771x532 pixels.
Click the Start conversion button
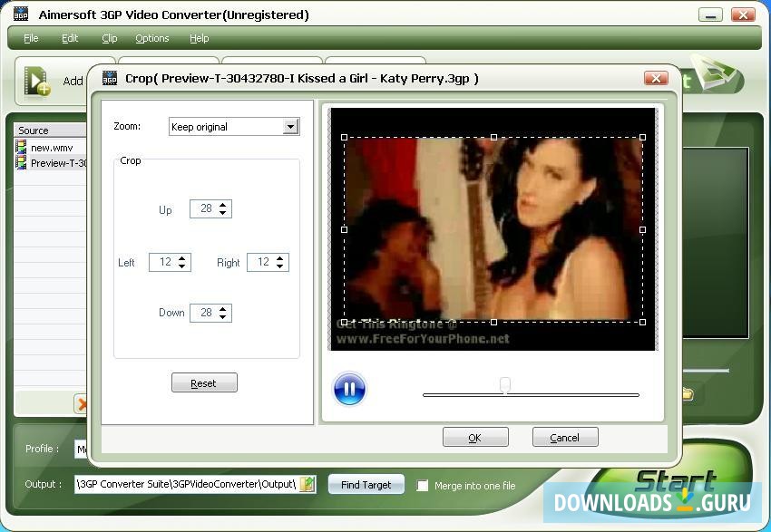[674, 479]
